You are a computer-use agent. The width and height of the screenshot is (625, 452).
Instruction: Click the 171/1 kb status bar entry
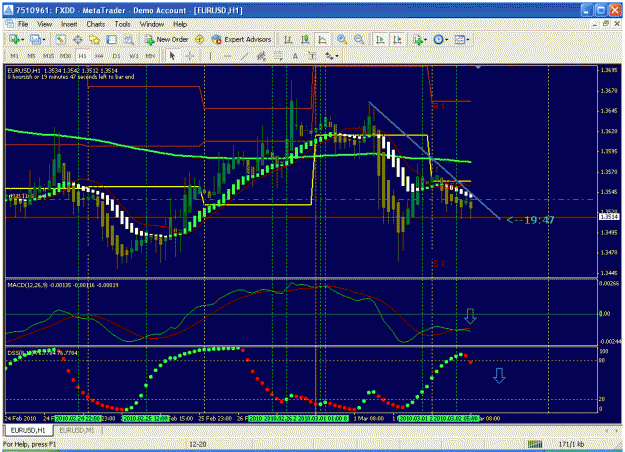[x=571, y=444]
